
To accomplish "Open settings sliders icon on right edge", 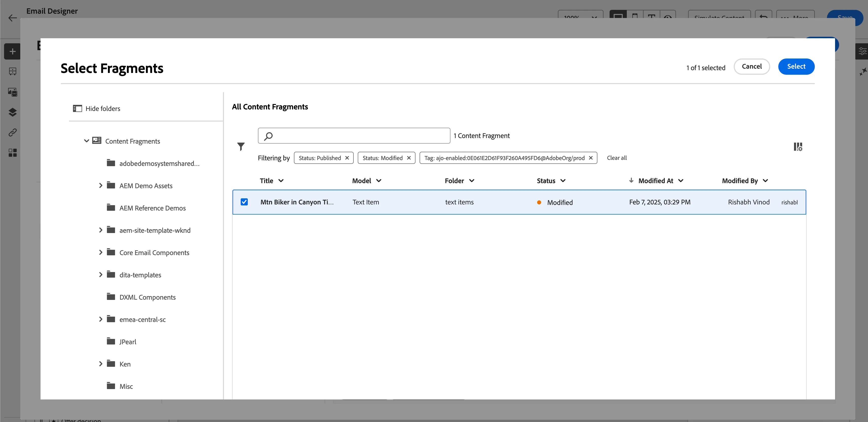I will (x=863, y=51).
